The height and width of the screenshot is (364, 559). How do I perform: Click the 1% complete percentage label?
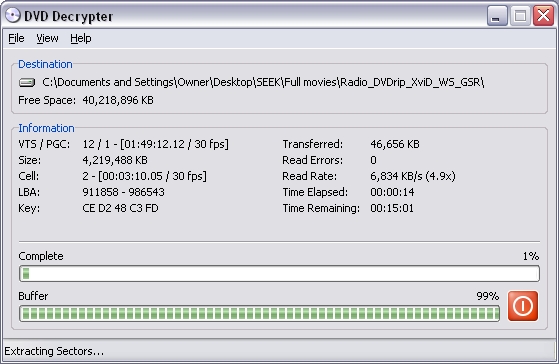531,256
